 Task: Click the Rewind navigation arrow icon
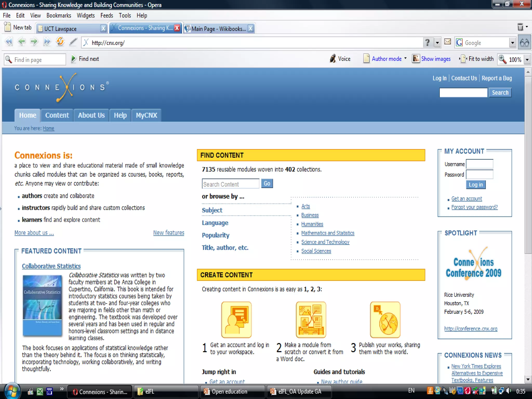click(x=9, y=42)
